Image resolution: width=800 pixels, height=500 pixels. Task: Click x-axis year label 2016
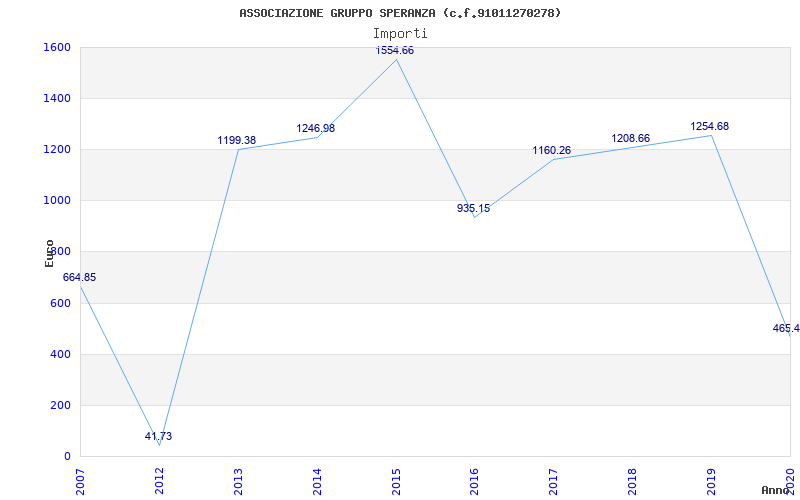tap(474, 481)
